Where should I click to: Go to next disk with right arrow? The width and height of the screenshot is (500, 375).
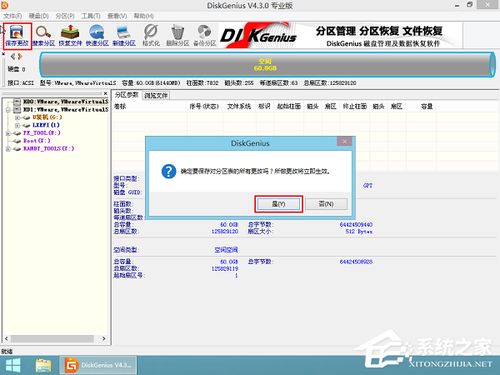click(x=20, y=56)
